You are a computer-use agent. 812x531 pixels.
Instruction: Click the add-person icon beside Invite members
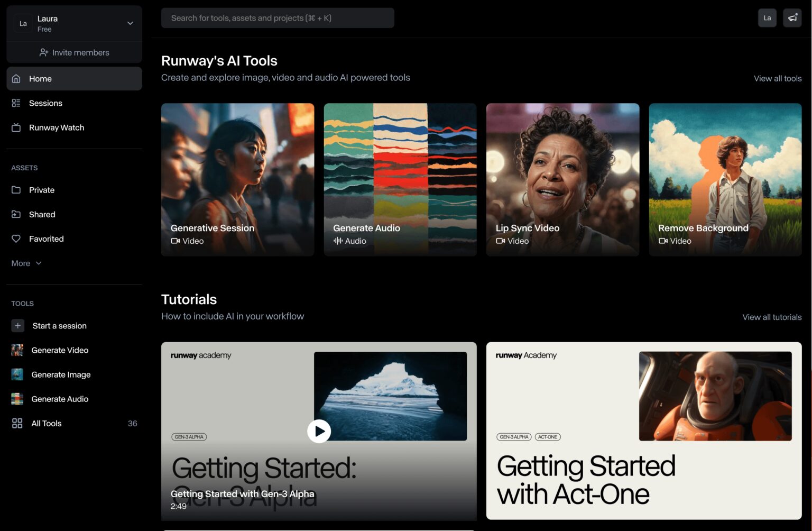click(44, 52)
